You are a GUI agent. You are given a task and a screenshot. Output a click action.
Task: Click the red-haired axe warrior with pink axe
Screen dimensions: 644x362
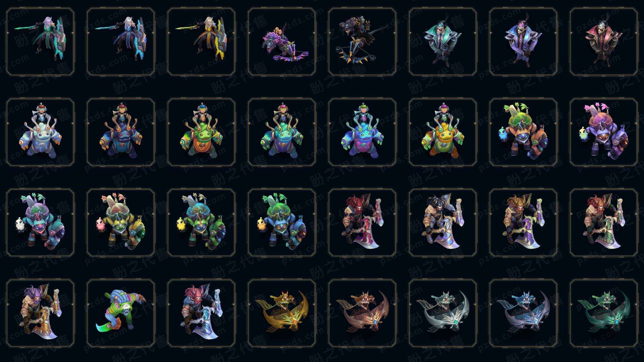(x=362, y=223)
